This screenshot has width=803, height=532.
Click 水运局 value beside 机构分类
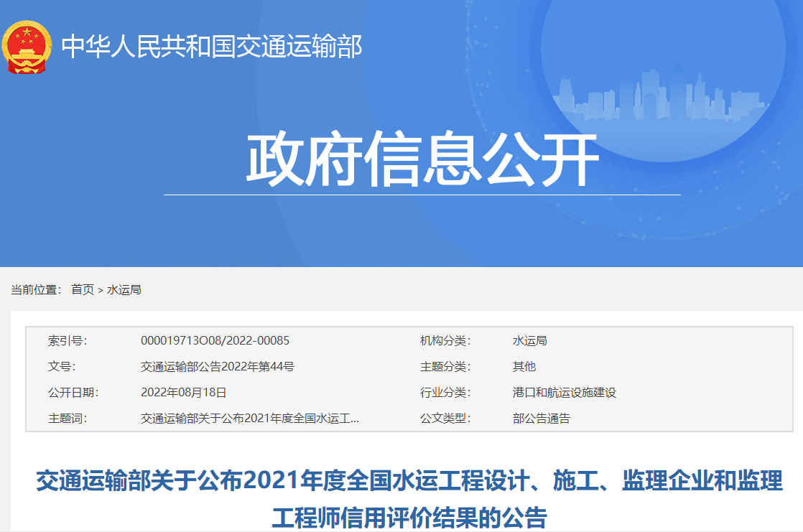click(529, 340)
